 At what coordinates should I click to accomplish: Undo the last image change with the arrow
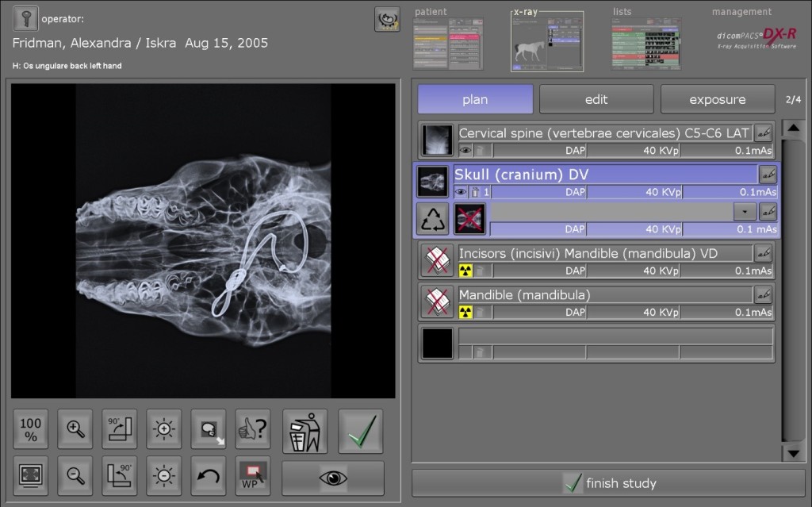[x=209, y=475]
